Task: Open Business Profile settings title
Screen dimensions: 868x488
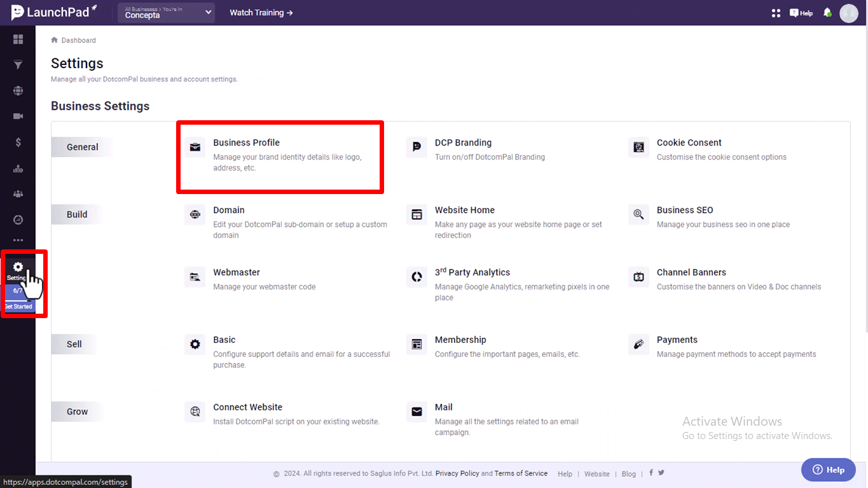Action: point(246,143)
